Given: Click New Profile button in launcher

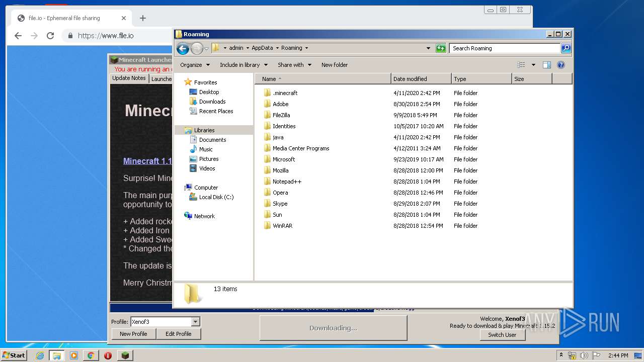Looking at the screenshot, I should tap(133, 334).
